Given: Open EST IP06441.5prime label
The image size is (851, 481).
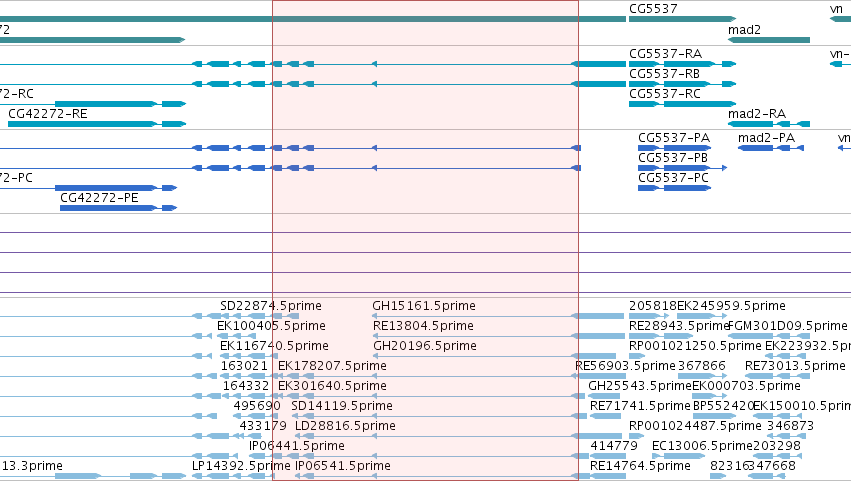Looking at the screenshot, I should pyautogui.click(x=297, y=447).
